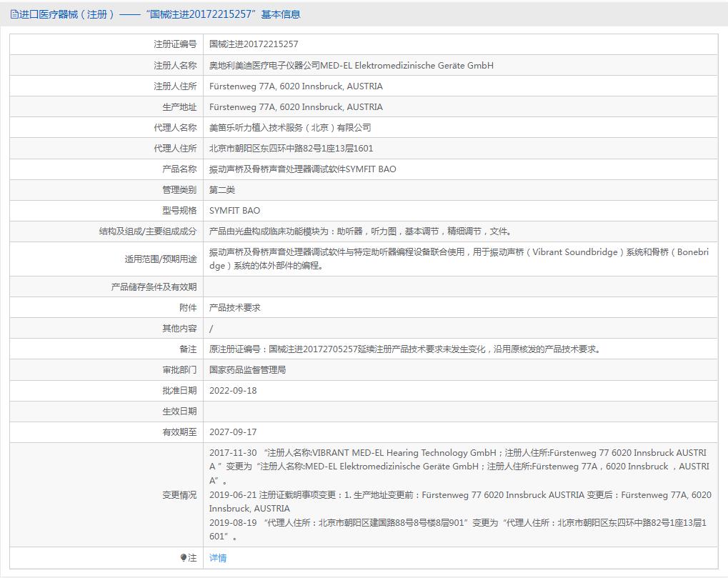Click the 其他内容 label
This screenshot has width=728, height=578.
(x=179, y=329)
